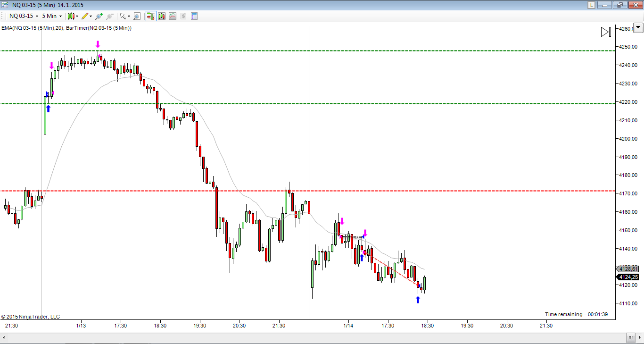644x344 pixels.
Task: Open the Indicators candlestick icon
Action: [162, 16]
